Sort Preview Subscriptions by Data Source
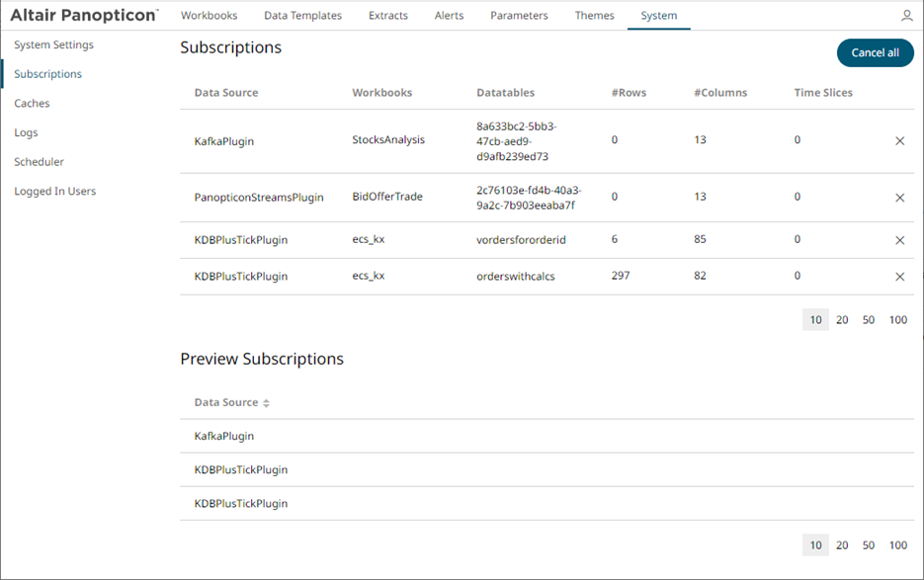This screenshot has width=924, height=580. click(265, 403)
